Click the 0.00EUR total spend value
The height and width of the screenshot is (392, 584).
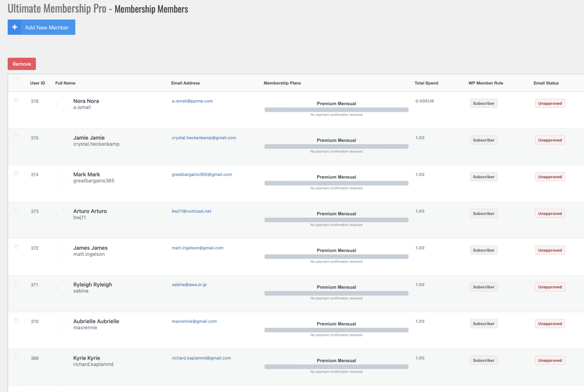click(x=425, y=101)
